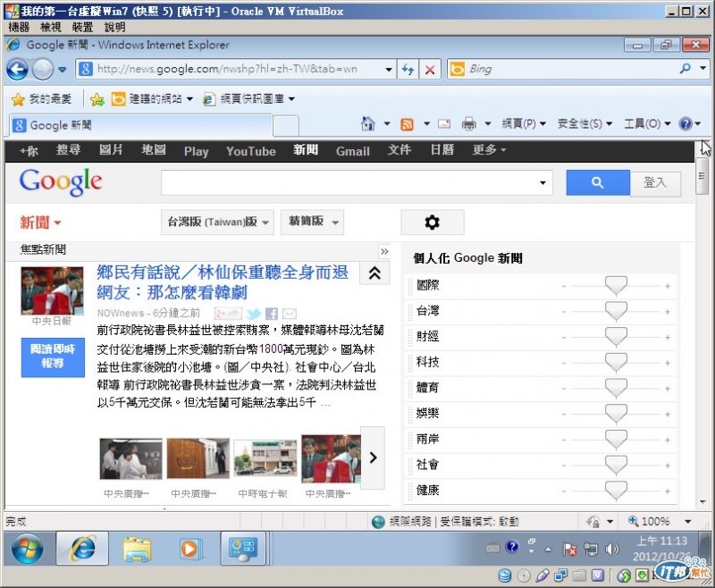Open the 台灣版 (Taiwan)版 edition dropdown
715x588 pixels.
217,223
